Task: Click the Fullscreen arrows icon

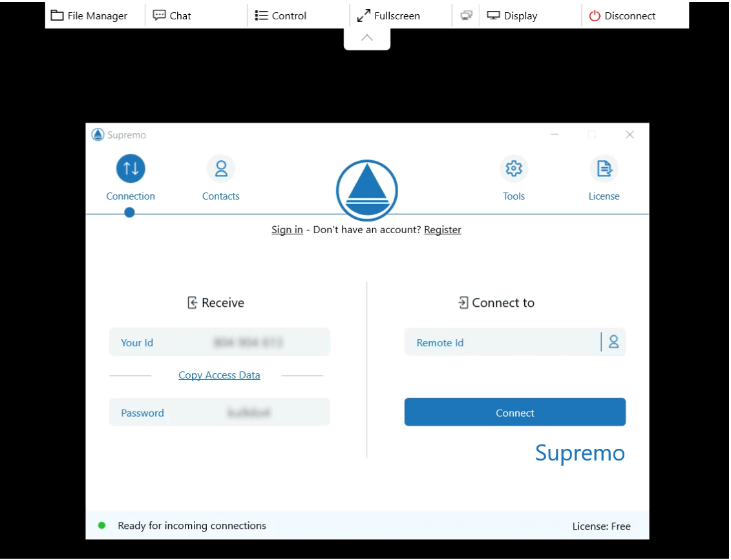Action: 364,16
